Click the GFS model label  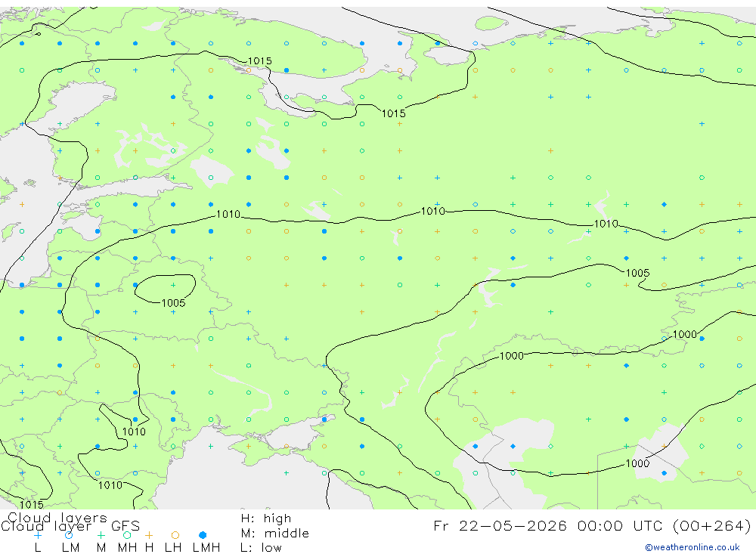click(x=125, y=526)
